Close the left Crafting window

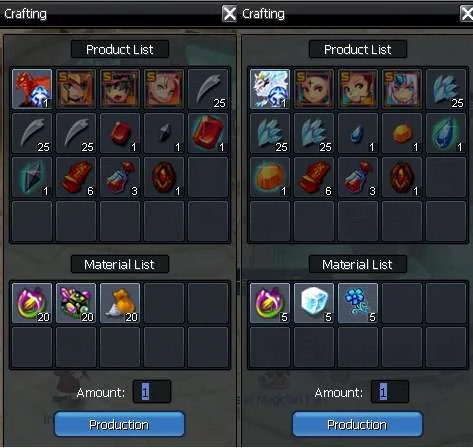click(229, 14)
